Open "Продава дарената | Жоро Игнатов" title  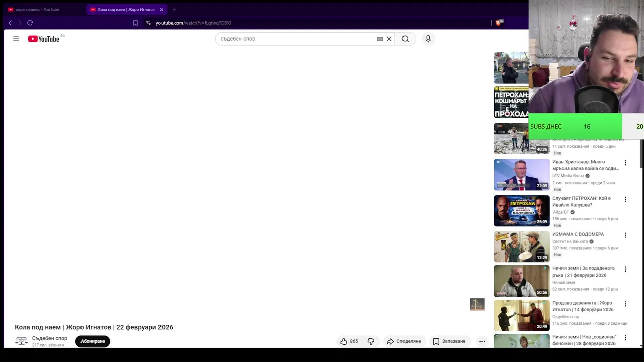point(583,306)
